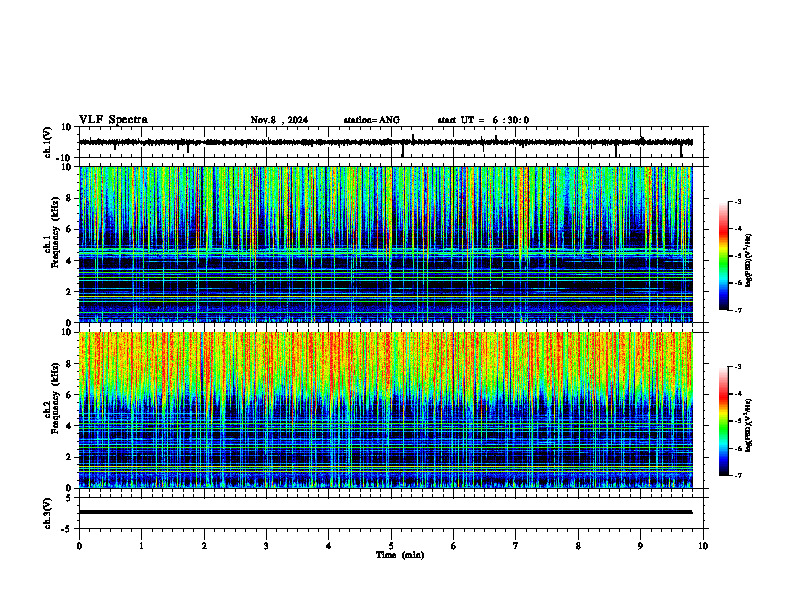Click inside the ch.1 voltage waveform panel
Screen dimensions: 792x612
click(390, 142)
